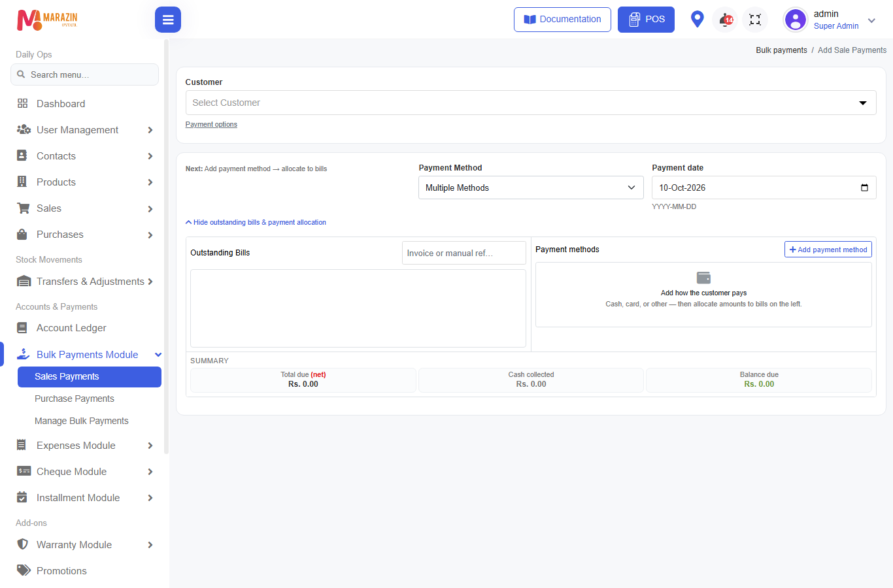Screen dimensions: 893x588
Task: Click the admin user avatar
Action: coord(796,20)
